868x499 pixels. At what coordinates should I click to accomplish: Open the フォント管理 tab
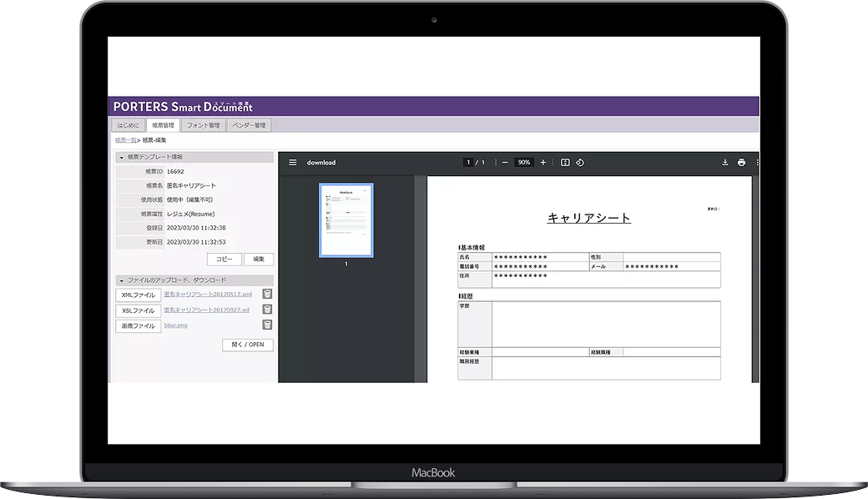[203, 125]
